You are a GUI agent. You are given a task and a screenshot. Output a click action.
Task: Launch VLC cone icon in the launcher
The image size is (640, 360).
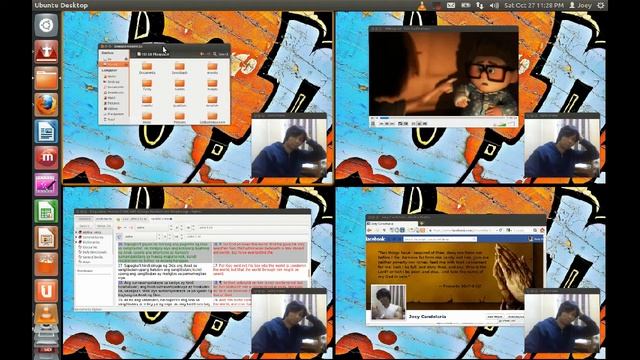(46, 315)
